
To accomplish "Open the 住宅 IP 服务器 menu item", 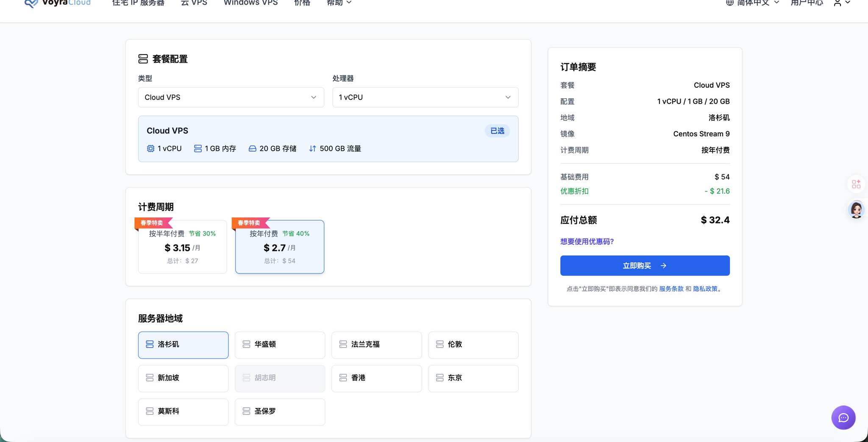I will [x=138, y=3].
